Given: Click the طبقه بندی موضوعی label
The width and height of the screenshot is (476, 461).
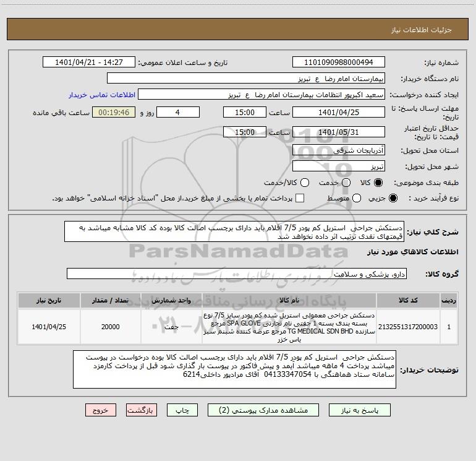Looking at the screenshot, I should point(426,183).
